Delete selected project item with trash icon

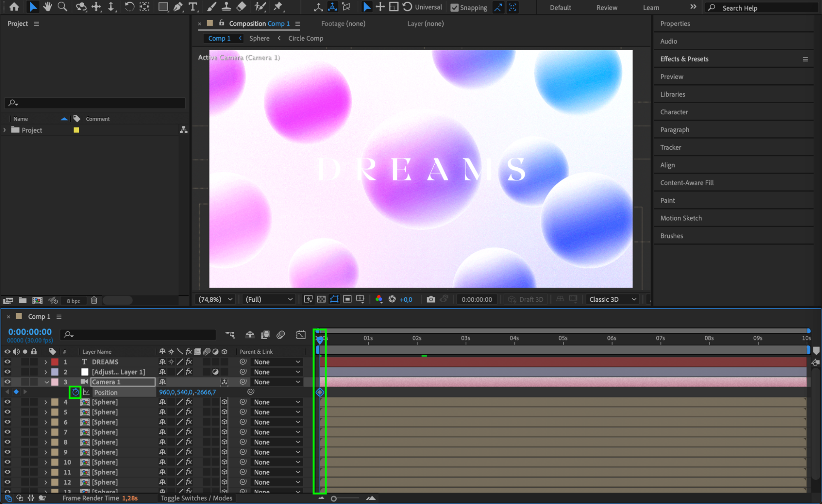coord(94,301)
